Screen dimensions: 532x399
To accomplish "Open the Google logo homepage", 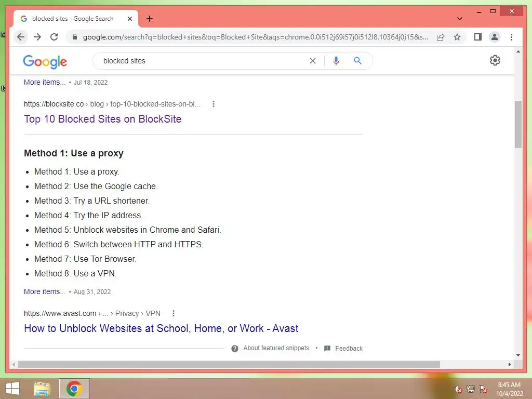I will click(45, 62).
